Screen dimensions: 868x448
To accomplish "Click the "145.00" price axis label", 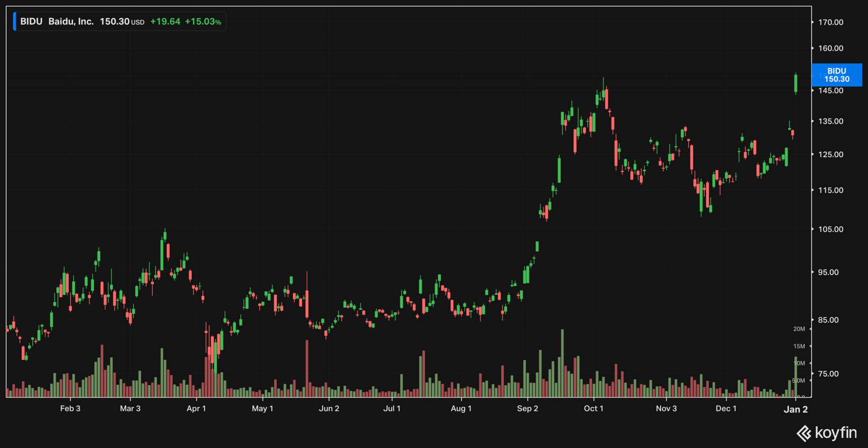I will click(x=831, y=91).
